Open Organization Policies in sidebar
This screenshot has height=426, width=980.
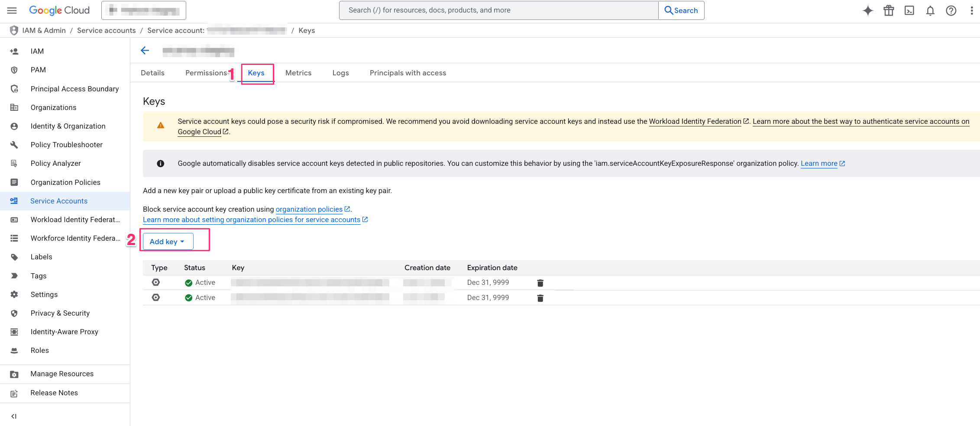click(x=65, y=182)
